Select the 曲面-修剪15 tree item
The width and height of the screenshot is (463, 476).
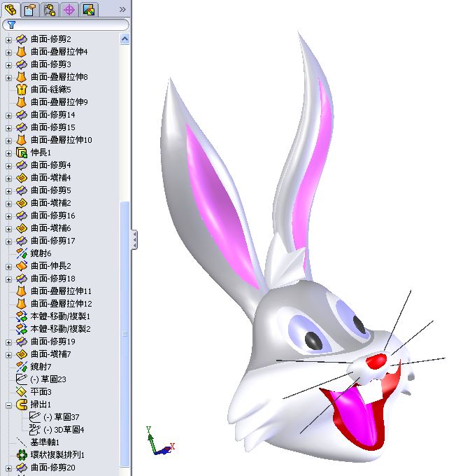click(x=53, y=127)
